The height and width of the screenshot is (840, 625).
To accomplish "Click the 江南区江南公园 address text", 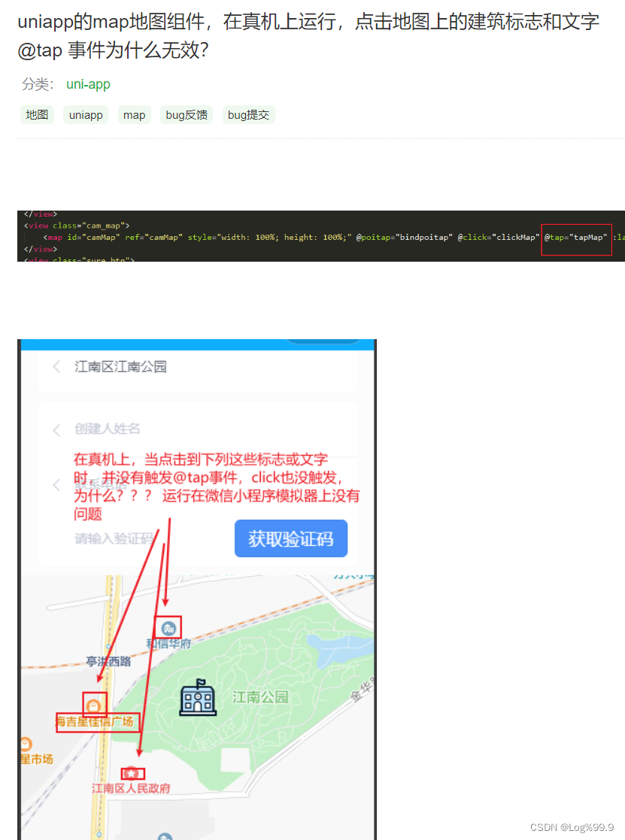I will pos(120,367).
